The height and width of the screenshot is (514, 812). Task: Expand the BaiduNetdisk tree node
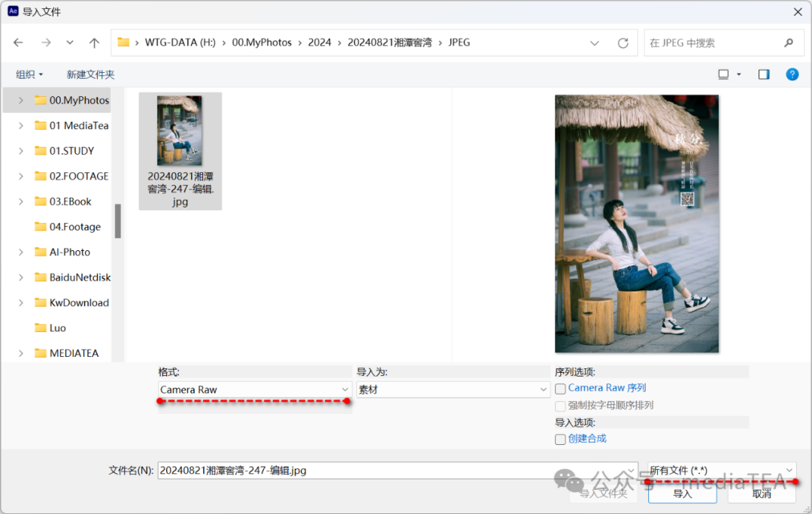point(21,277)
